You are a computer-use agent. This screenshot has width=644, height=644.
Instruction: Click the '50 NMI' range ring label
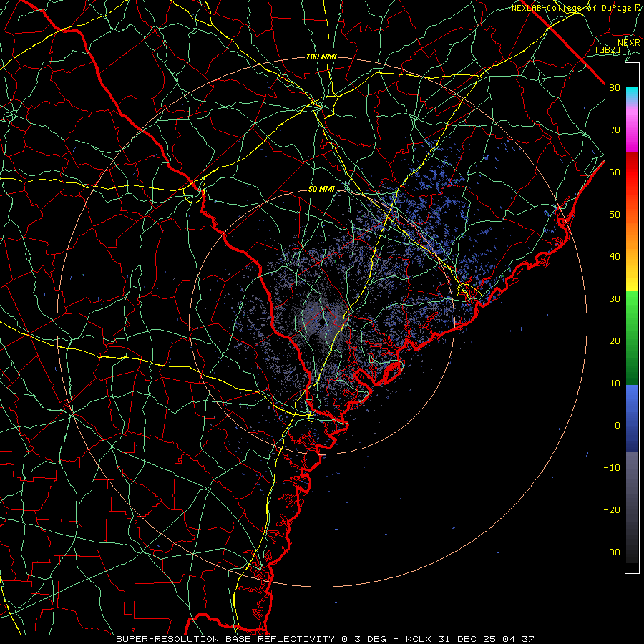(321, 190)
